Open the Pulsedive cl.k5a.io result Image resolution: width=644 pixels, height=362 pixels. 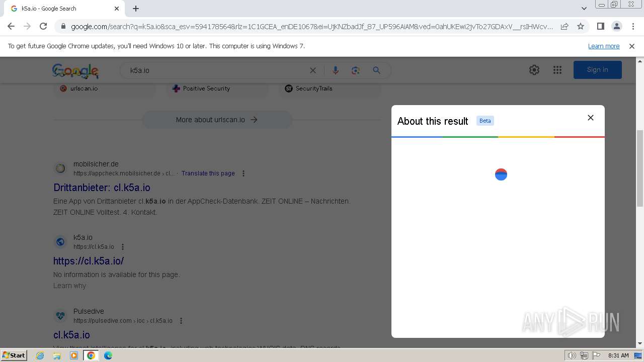click(71, 335)
